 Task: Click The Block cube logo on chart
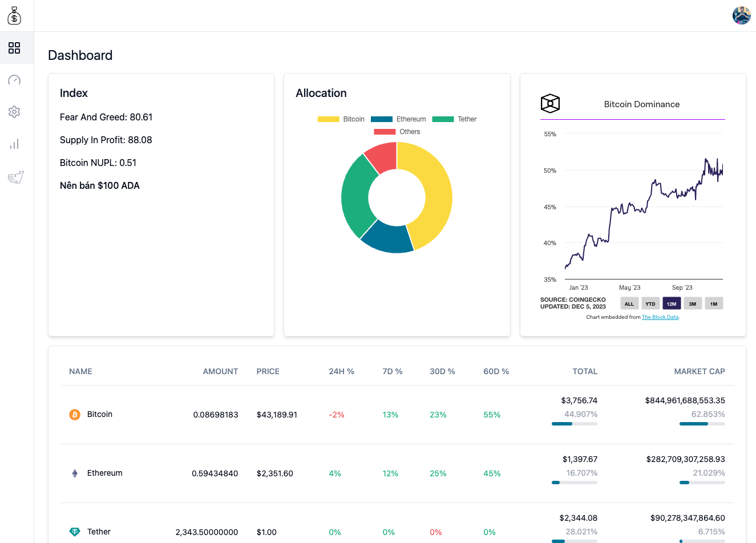tap(550, 104)
